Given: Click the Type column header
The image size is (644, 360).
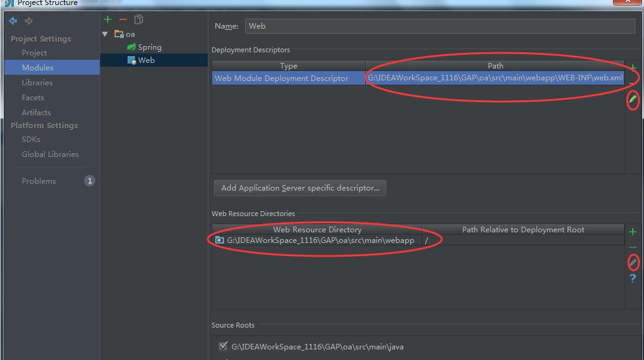Looking at the screenshot, I should pyautogui.click(x=289, y=66).
